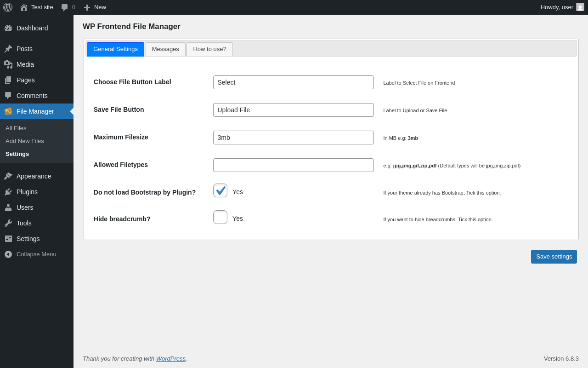Click the Save settings button
The width and height of the screenshot is (588, 368).
(554, 257)
